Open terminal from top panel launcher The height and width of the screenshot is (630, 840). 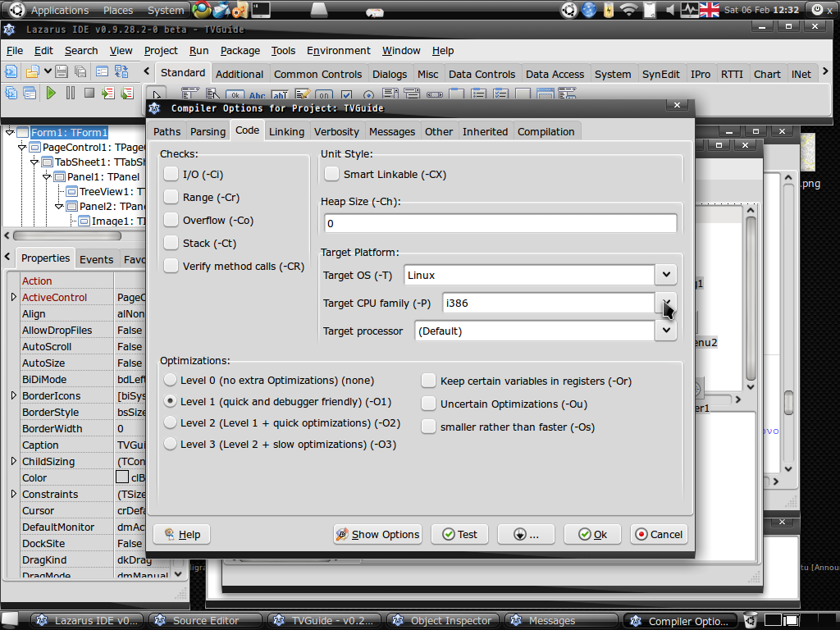tap(261, 11)
